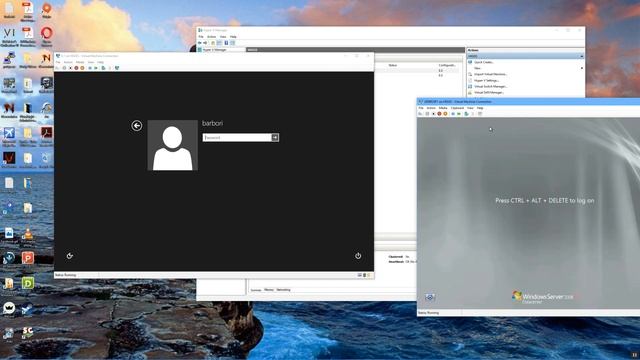The image size is (640, 360).
Task: Open the Help menu of the left VM window
Action: 100,62
